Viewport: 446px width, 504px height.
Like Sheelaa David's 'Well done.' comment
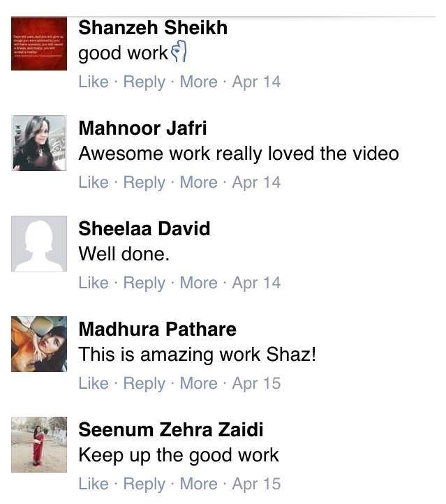click(94, 283)
